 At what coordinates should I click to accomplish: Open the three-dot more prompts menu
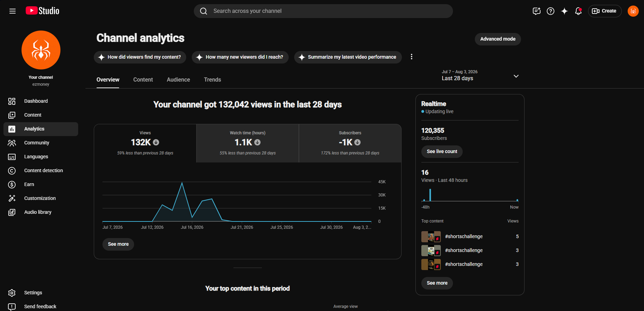(412, 57)
